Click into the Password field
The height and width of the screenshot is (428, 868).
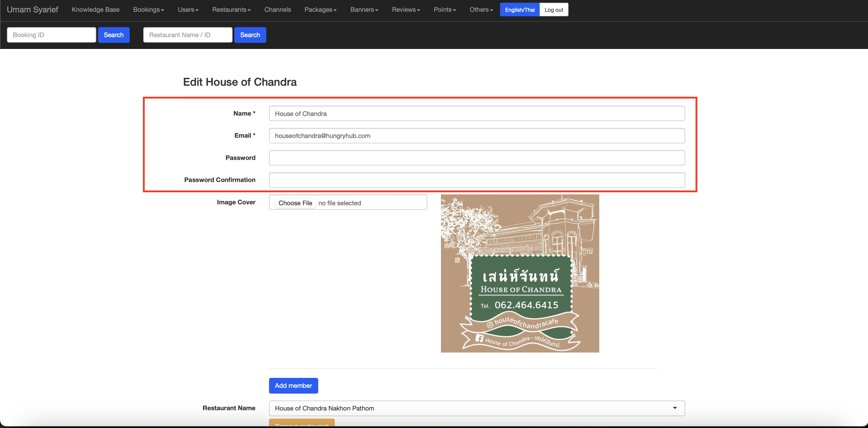coord(477,158)
